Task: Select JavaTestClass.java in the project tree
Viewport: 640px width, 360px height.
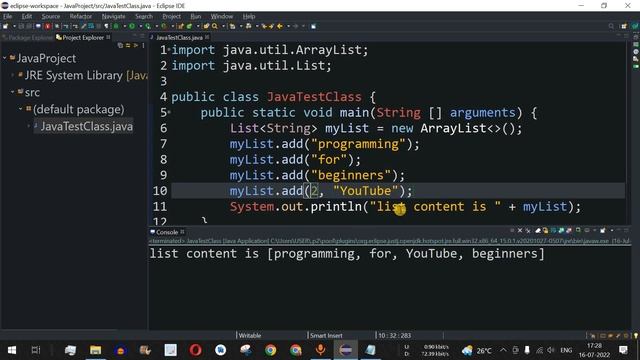Action: pyautogui.click(x=86, y=126)
